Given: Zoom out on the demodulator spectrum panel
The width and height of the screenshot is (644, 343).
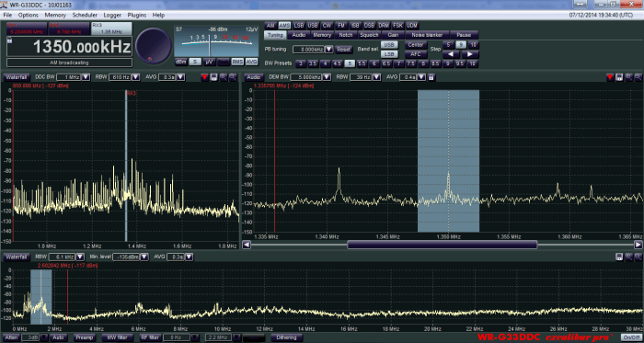Looking at the screenshot, I should tap(638, 77).
